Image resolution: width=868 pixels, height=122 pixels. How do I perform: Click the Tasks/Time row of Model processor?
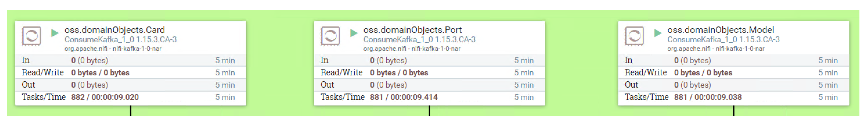pyautogui.click(x=733, y=97)
